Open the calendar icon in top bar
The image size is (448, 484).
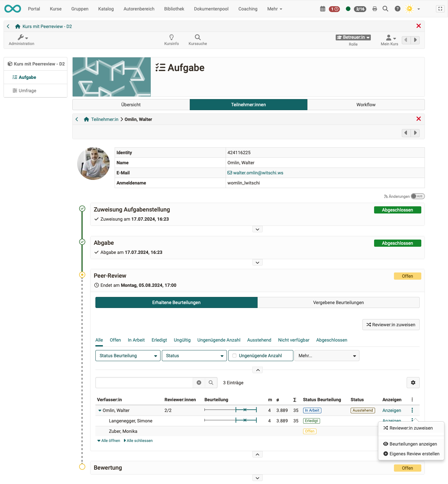(322, 9)
